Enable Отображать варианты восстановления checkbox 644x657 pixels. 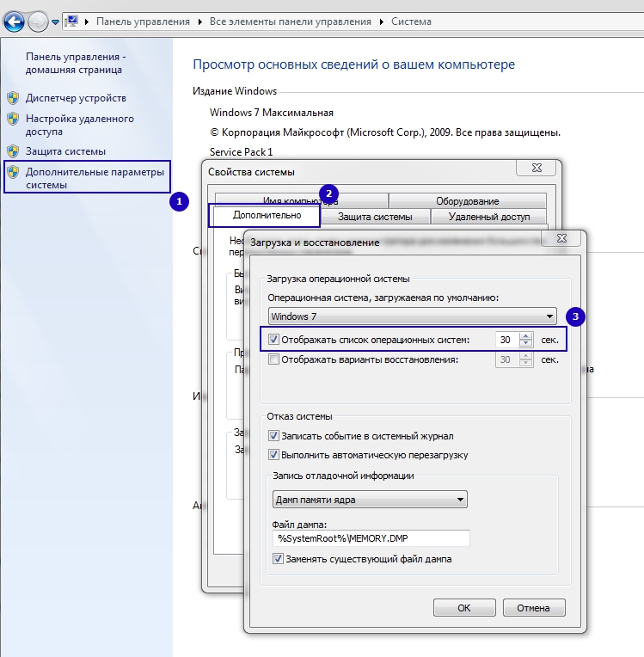(x=274, y=359)
